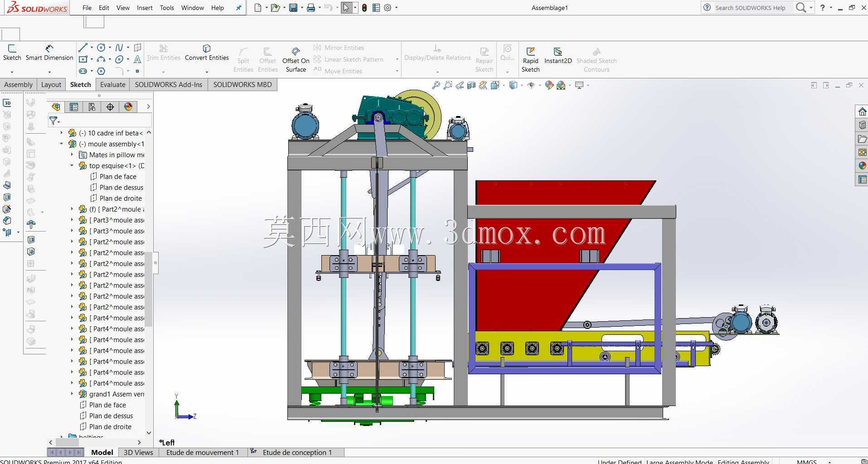Expand Mates in pillow node
868x464 pixels.
click(x=72, y=155)
